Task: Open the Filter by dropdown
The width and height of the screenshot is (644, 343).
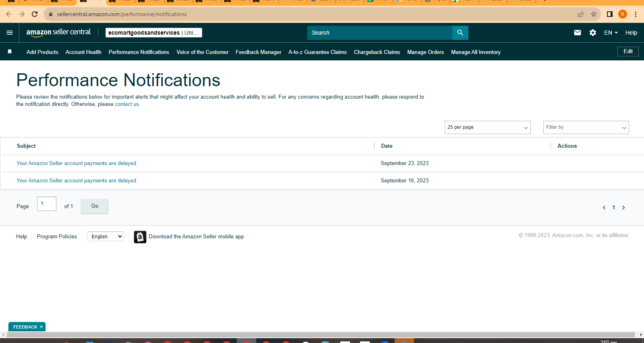Action: [x=586, y=127]
